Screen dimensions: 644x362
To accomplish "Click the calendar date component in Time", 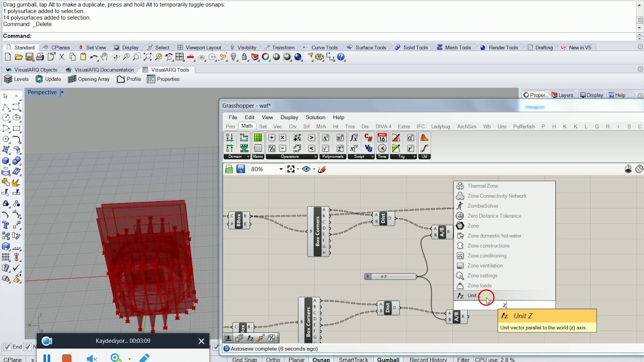I will [x=382, y=138].
